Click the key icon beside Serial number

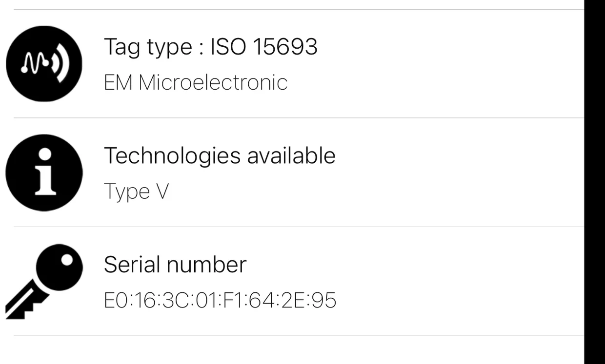(44, 281)
